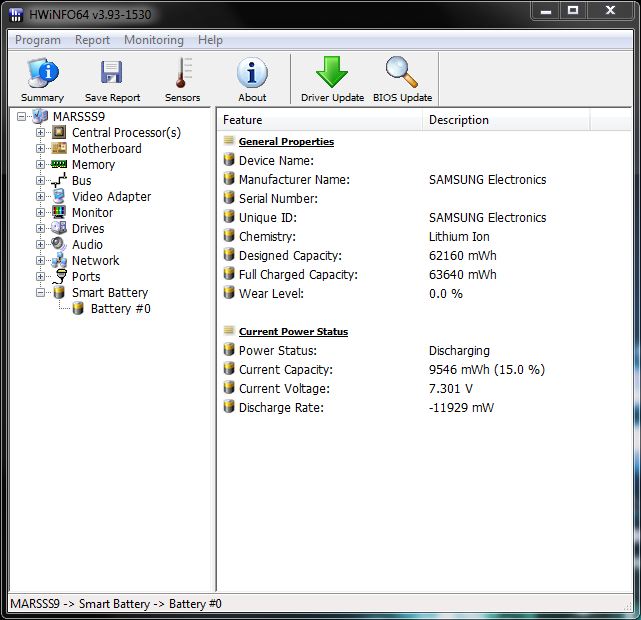Collapse the MARSSS9 root node
Screen dimensions: 641x620
[x=21, y=117]
